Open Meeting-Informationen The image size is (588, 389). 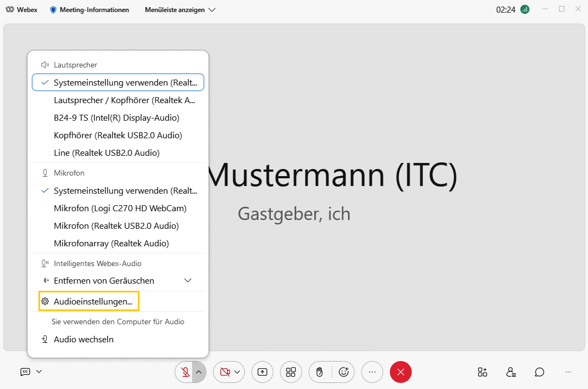(89, 10)
